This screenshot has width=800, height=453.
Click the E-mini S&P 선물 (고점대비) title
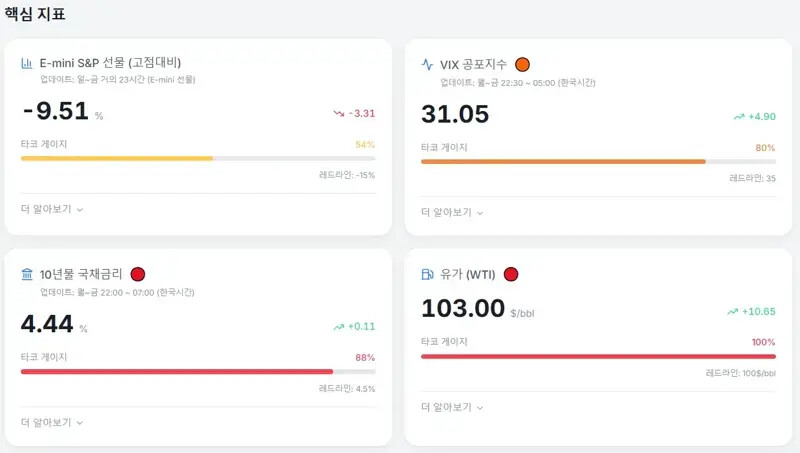(x=110, y=63)
